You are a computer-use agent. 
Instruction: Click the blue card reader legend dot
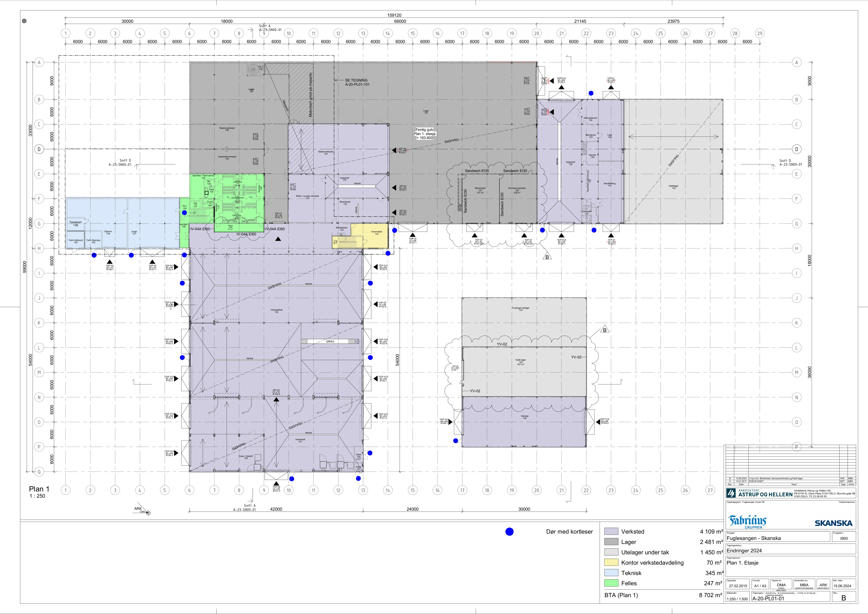pos(510,532)
